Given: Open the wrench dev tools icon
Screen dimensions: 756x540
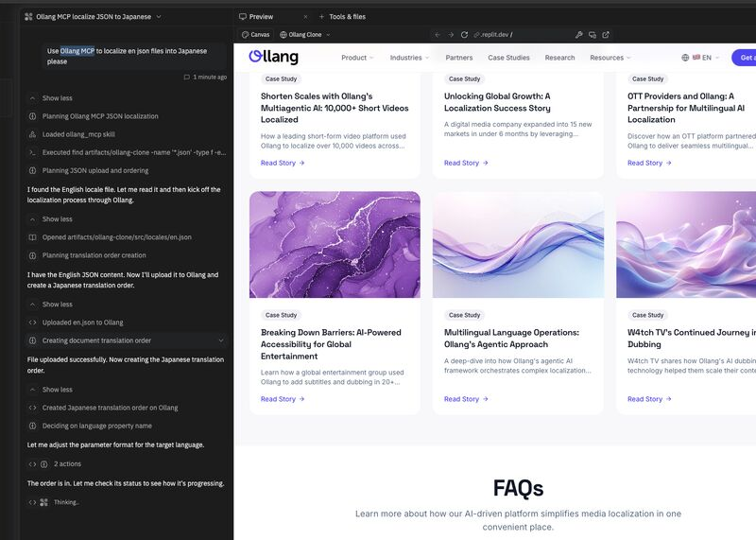Looking at the screenshot, I should point(578,35).
